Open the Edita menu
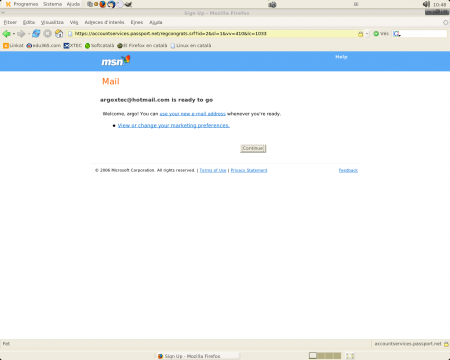Image resolution: width=450 pixels, height=360 pixels. tap(29, 22)
